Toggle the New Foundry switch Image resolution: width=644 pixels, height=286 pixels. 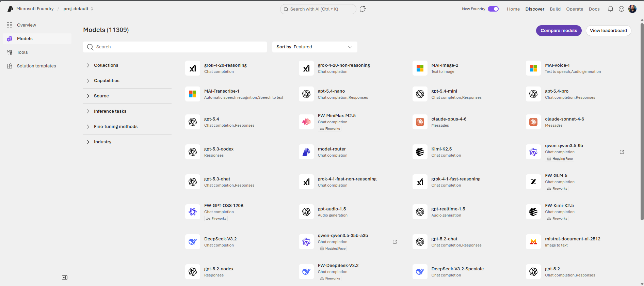[493, 9]
